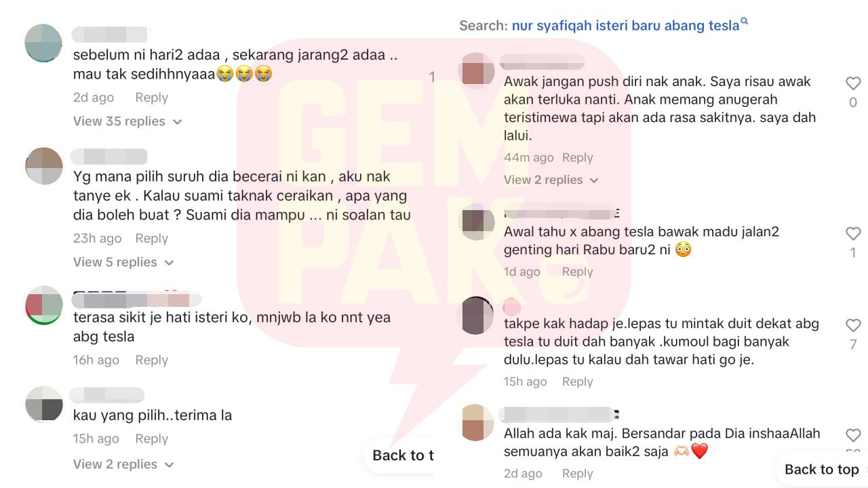Reply to 'sebelum ni hari2 adaa' comment

click(x=151, y=98)
